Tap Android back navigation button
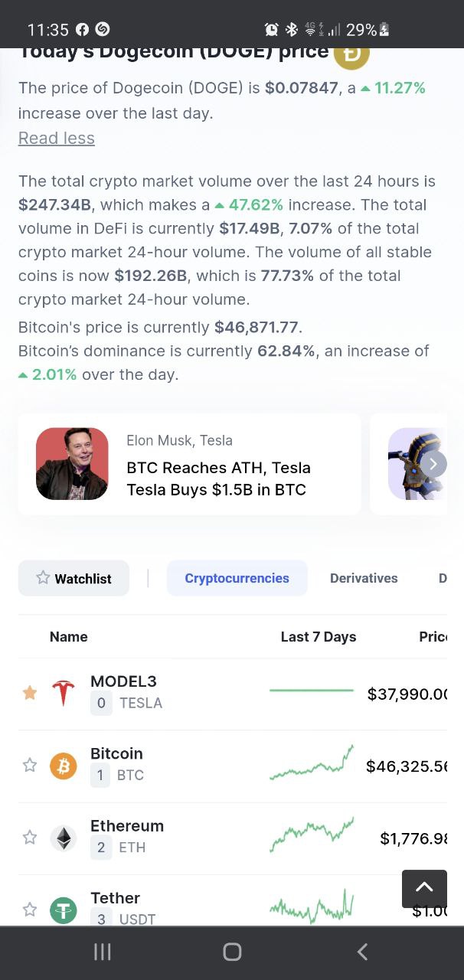The image size is (464, 980). click(362, 952)
